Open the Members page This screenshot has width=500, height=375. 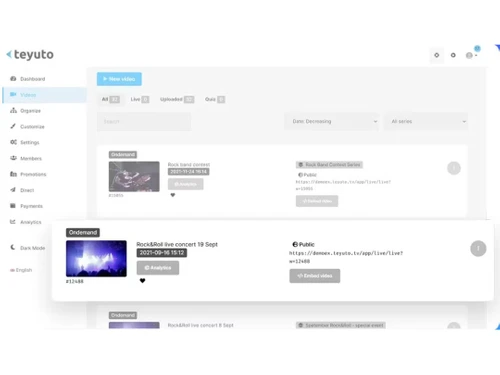31,158
